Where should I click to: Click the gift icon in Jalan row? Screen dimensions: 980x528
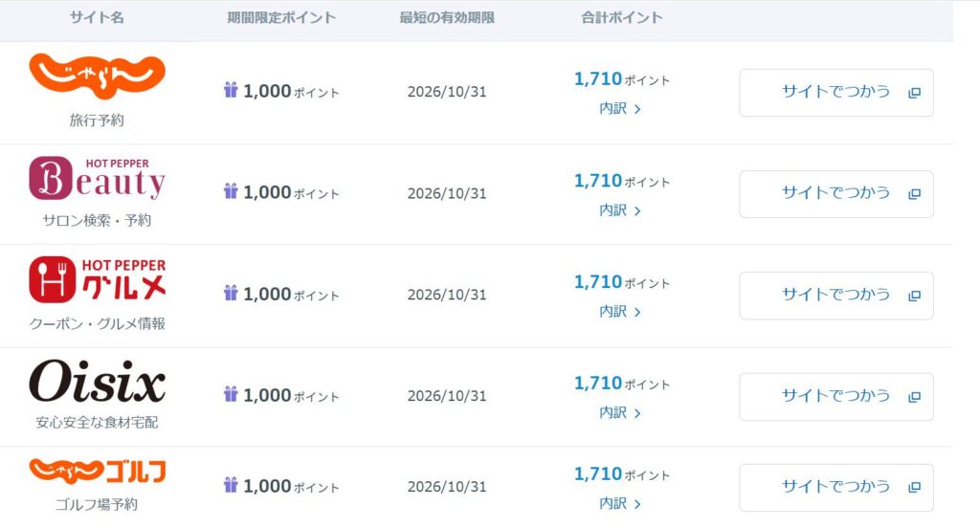231,91
